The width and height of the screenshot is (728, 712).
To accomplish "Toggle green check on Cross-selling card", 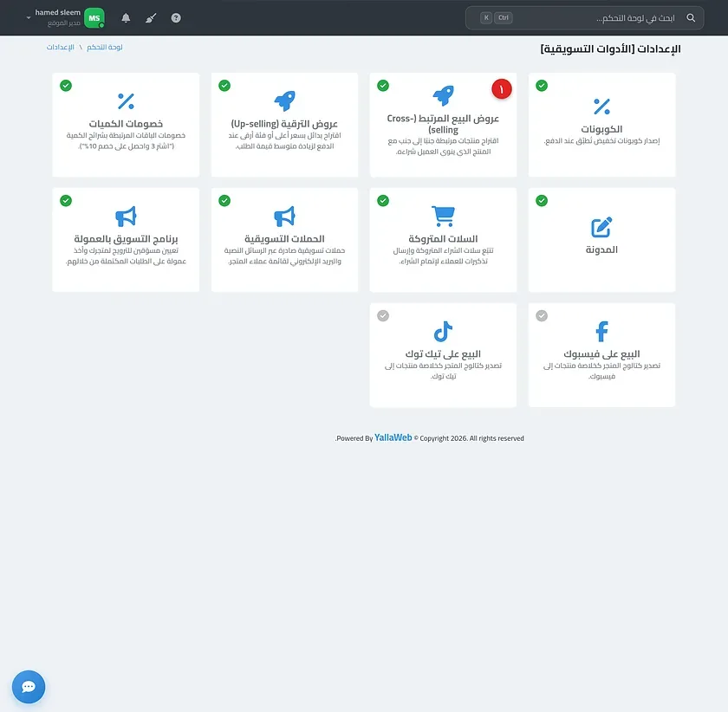I will (x=383, y=86).
